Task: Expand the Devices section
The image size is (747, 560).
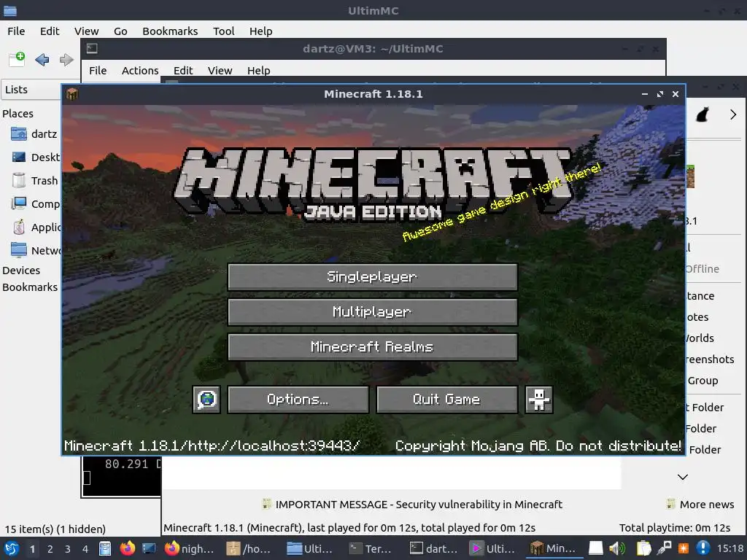Action: click(21, 270)
